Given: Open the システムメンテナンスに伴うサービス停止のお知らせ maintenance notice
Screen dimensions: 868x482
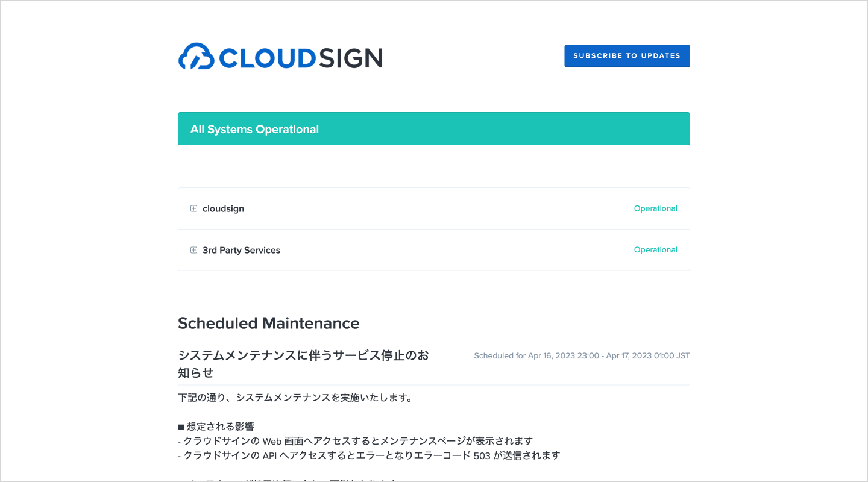Looking at the screenshot, I should 303,364.
